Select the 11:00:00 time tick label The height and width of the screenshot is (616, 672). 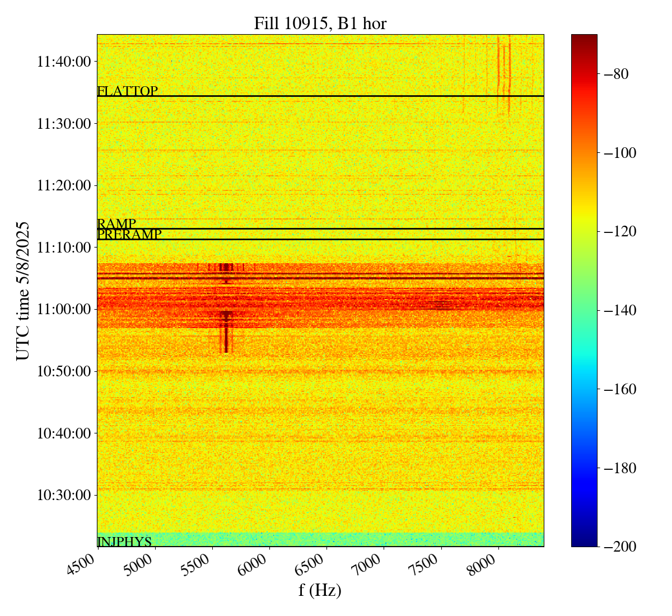click(64, 309)
